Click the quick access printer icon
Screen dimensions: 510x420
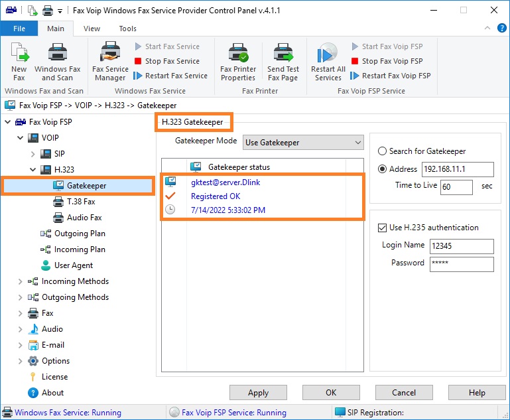tap(48, 11)
